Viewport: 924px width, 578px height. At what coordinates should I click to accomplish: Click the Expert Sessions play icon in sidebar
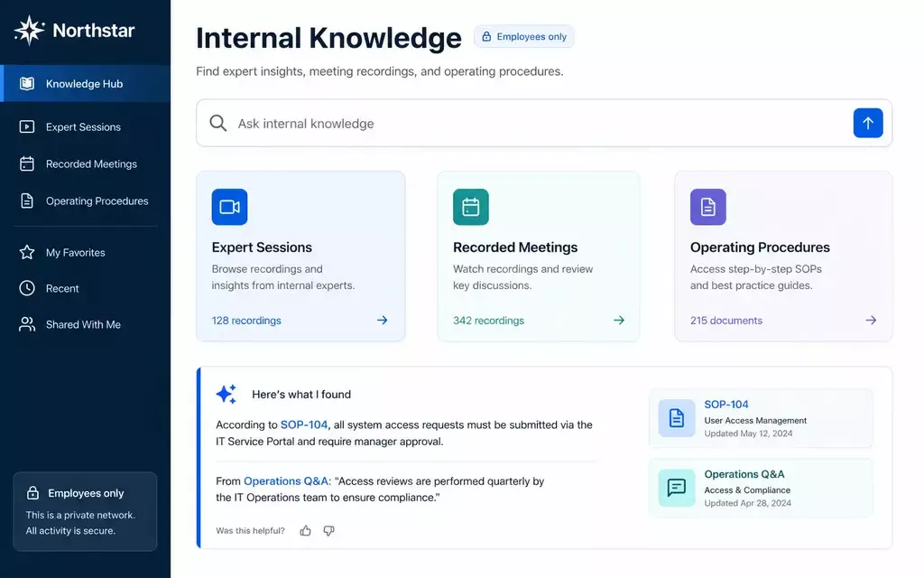[27, 126]
